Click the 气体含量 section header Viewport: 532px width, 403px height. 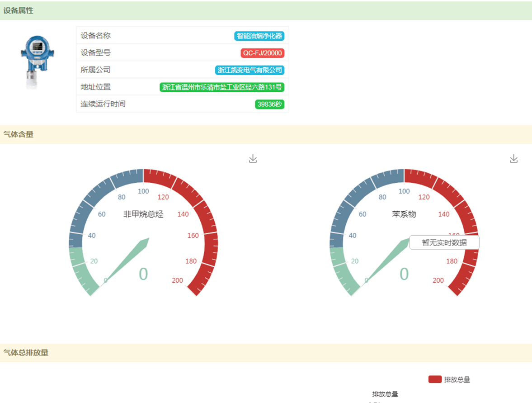[x=19, y=134]
